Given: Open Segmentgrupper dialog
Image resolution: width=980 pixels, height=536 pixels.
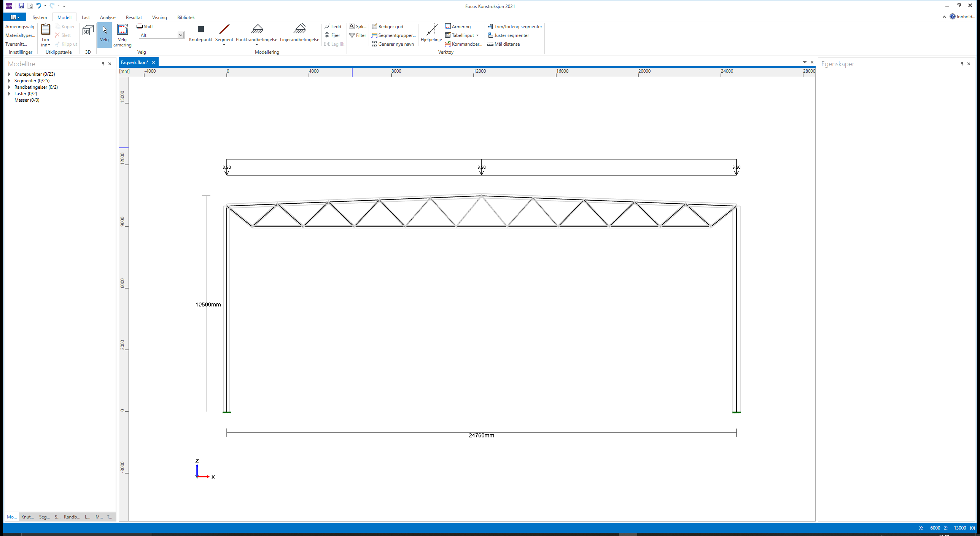Looking at the screenshot, I should (x=394, y=35).
